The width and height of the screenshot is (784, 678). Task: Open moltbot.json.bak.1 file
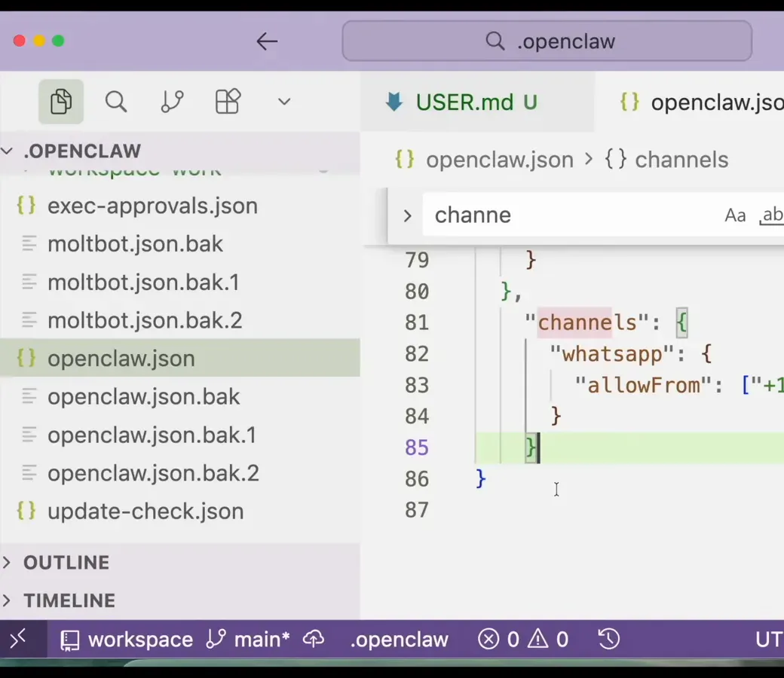180,282
